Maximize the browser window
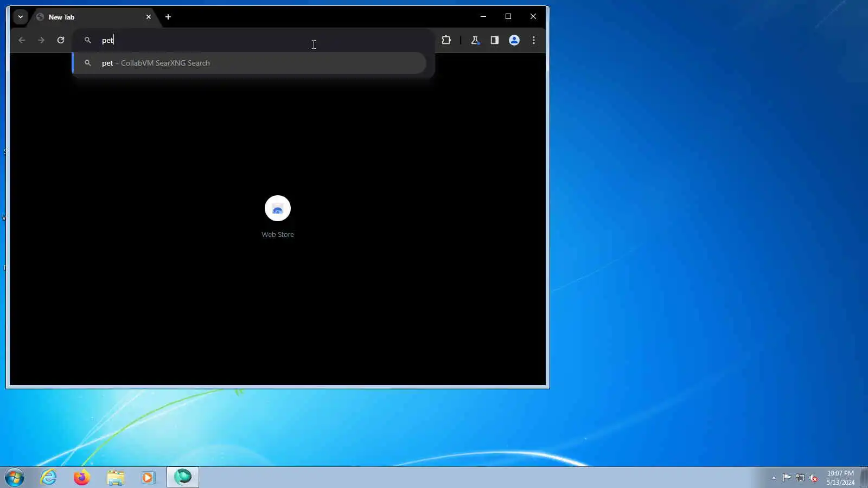This screenshot has height=488, width=868. (508, 16)
